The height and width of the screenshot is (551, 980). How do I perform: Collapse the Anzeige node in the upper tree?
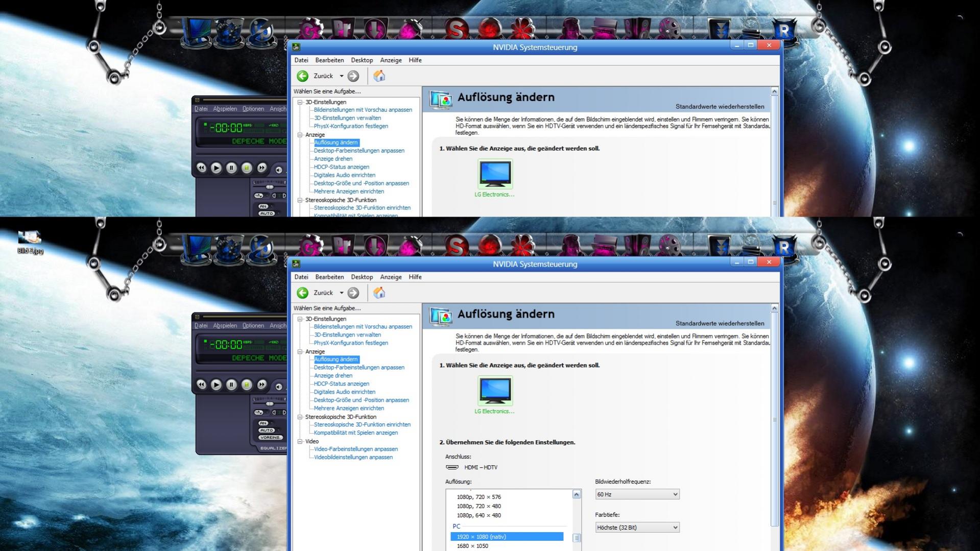pyautogui.click(x=300, y=135)
